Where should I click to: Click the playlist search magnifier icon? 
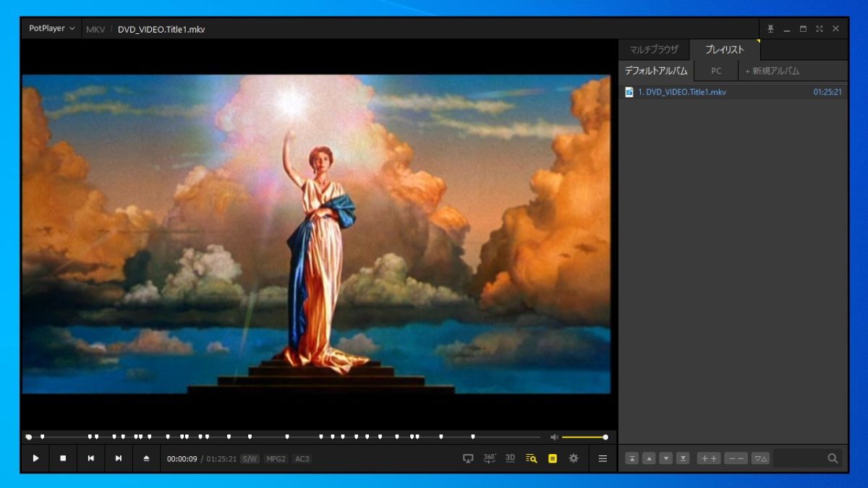tap(833, 458)
